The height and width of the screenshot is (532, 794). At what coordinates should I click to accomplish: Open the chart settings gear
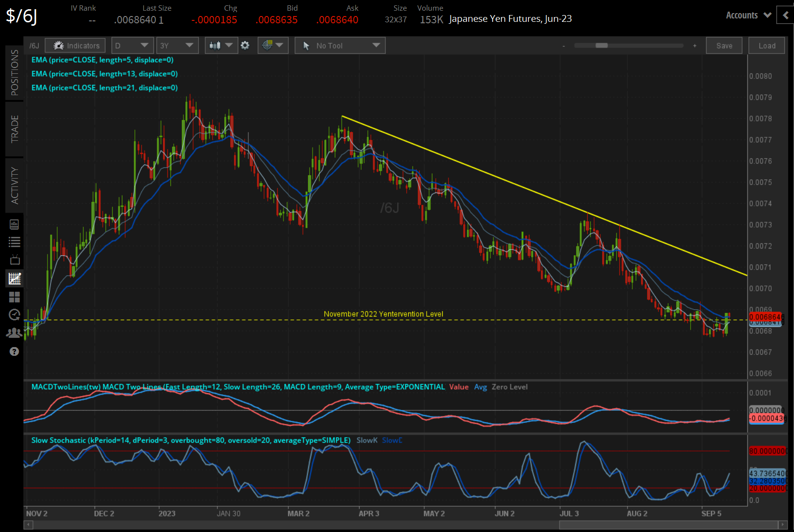[245, 45]
